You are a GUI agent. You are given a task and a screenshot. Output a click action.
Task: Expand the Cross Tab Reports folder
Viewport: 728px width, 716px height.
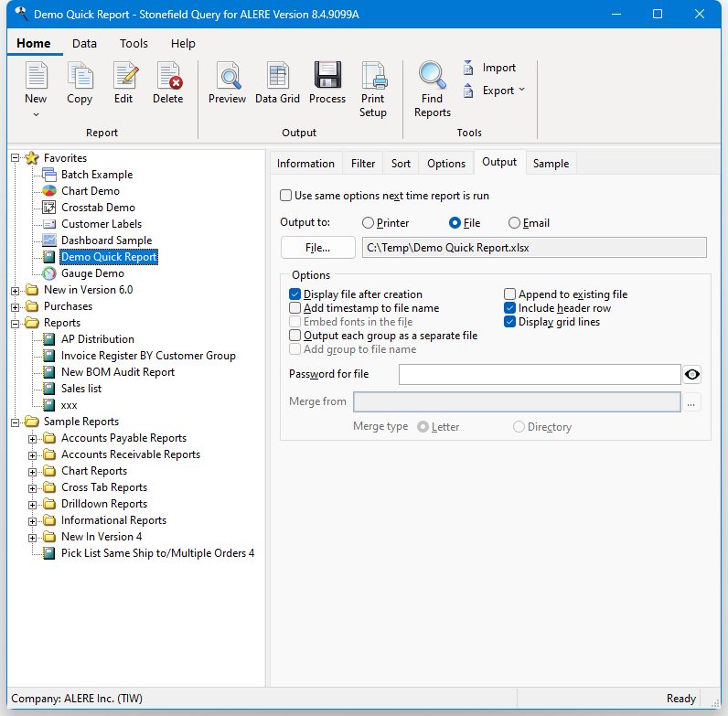coord(33,488)
